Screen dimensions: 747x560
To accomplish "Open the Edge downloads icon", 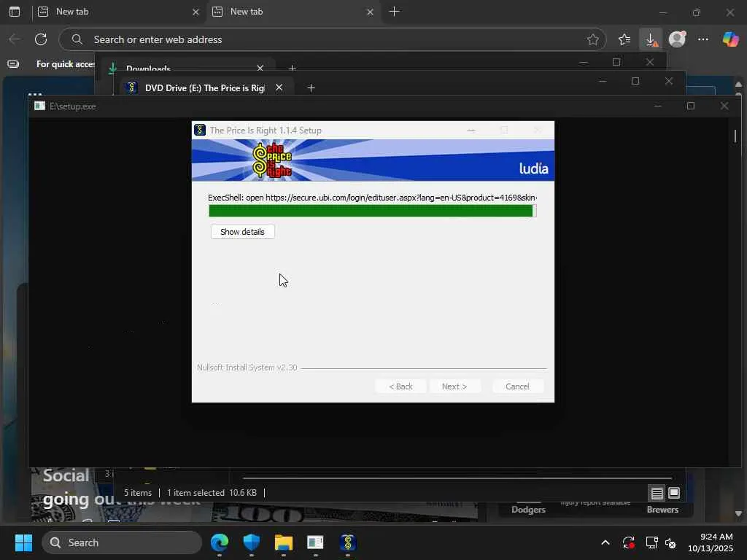I will [x=651, y=39].
